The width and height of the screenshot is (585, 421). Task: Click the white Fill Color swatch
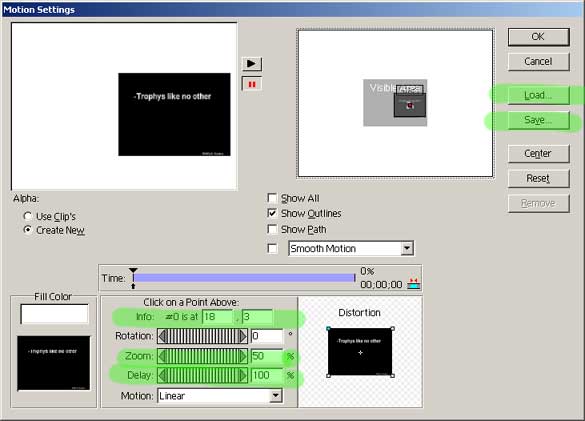(x=54, y=314)
